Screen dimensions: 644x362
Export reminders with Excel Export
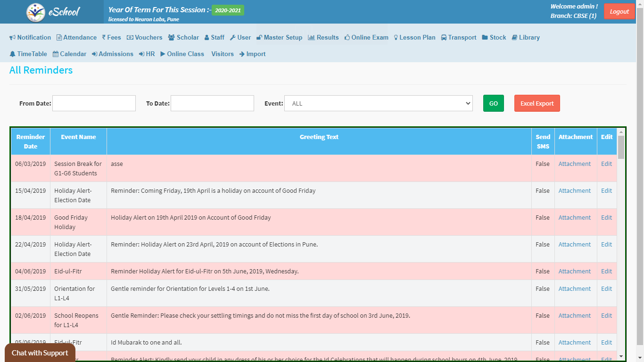537,104
